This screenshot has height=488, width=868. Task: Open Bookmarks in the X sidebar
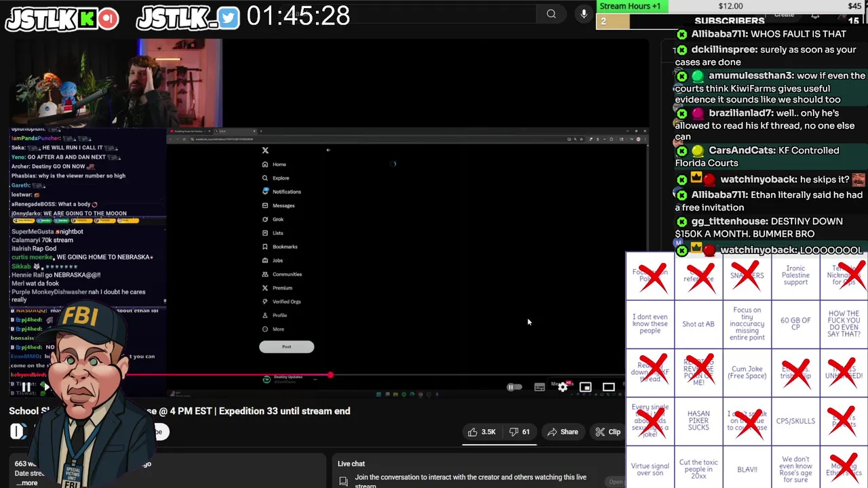coord(280,247)
